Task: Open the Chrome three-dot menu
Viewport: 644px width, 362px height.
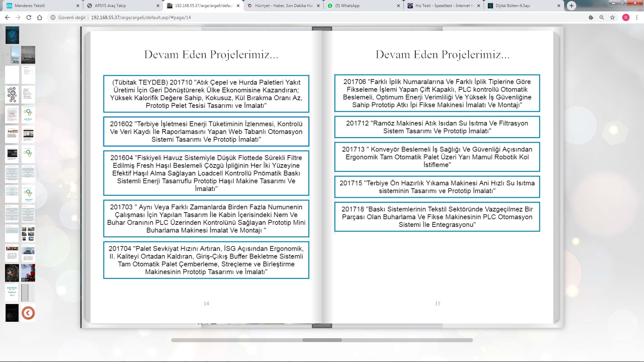Action: point(637,17)
